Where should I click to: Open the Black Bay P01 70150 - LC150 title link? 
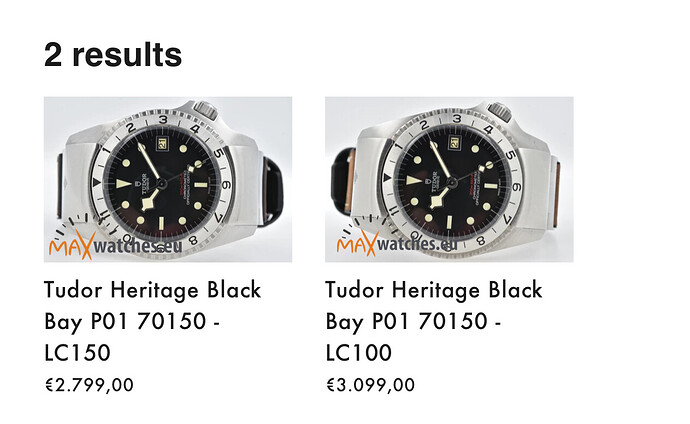153,321
